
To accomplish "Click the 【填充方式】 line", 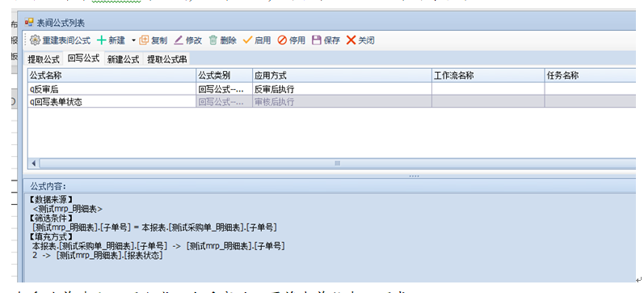I will point(52,236).
